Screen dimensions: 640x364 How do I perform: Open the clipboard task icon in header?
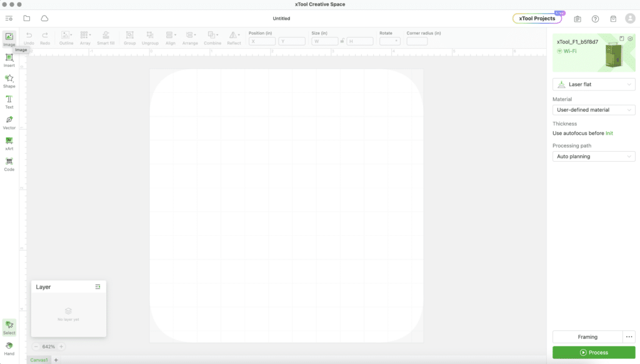point(577,19)
